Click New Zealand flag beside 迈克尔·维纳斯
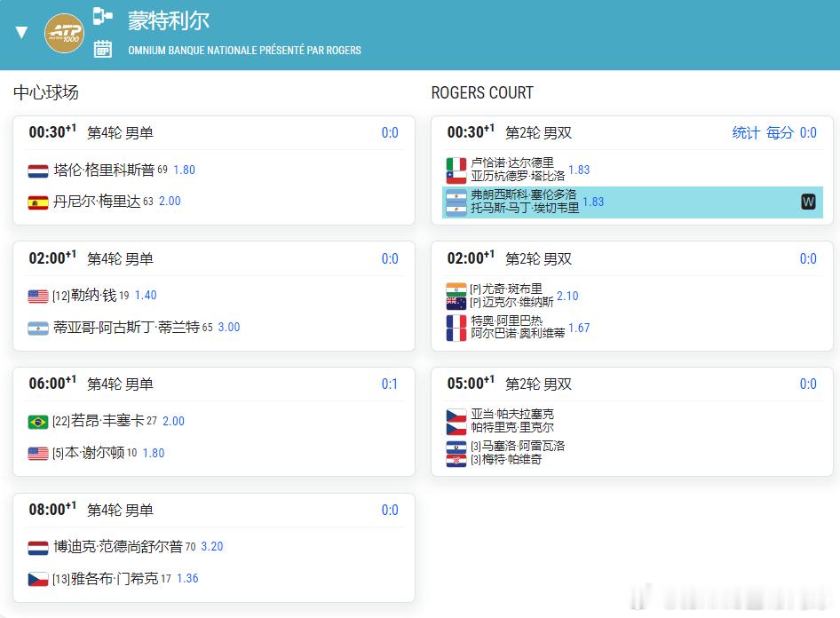Screen dimensions: 840x618 click(x=456, y=303)
